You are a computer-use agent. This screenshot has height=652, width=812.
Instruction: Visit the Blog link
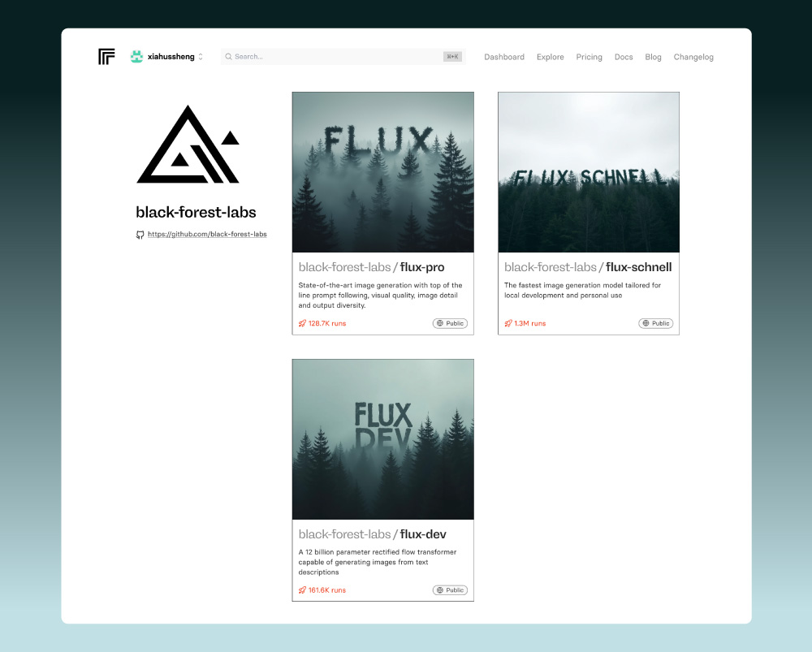click(x=653, y=57)
